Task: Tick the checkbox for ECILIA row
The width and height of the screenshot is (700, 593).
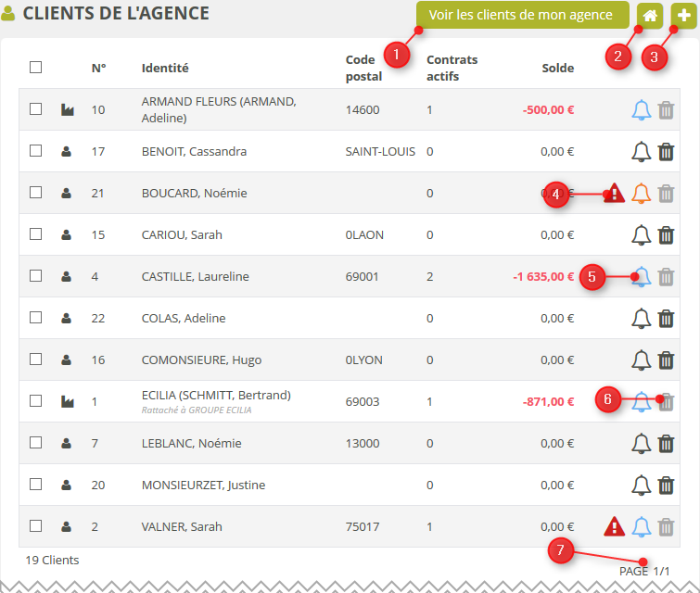Action: [35, 401]
